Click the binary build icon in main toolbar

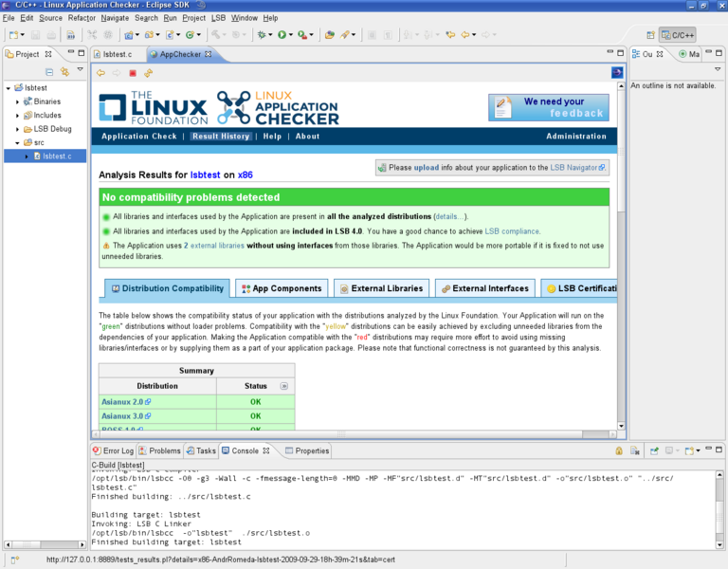point(70,35)
